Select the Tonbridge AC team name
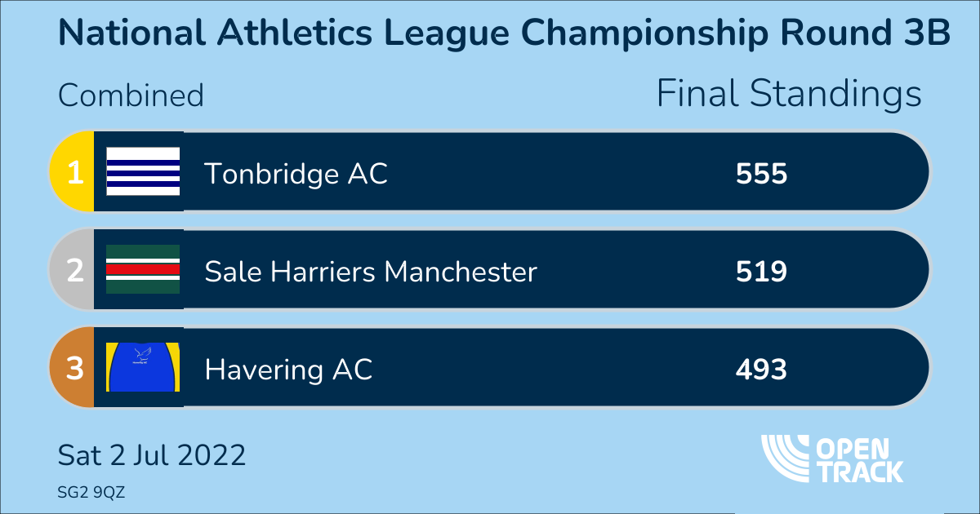 (x=296, y=173)
